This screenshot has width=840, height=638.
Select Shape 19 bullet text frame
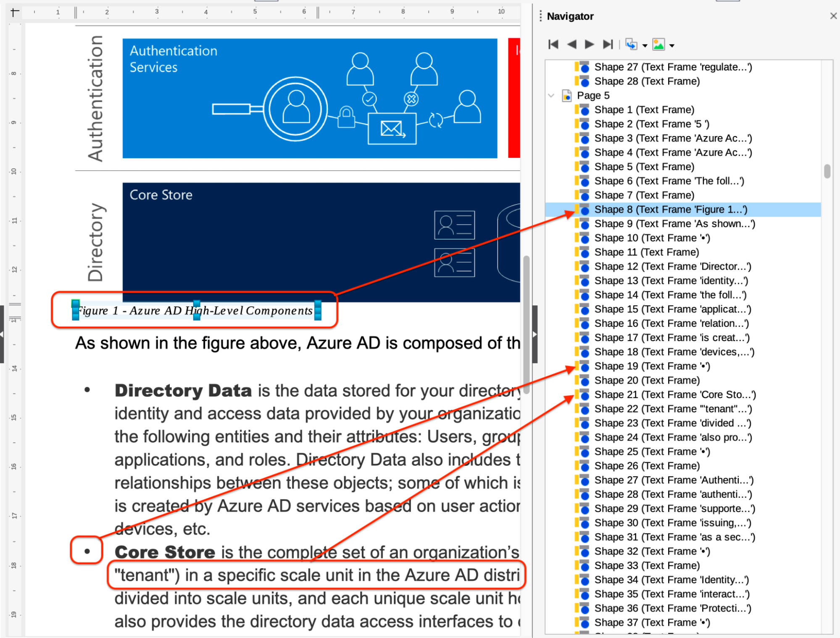click(652, 366)
